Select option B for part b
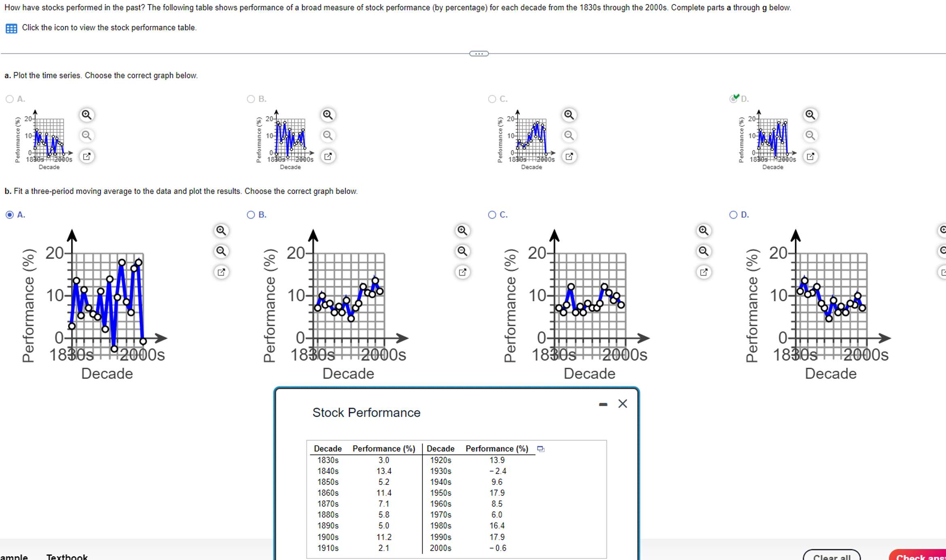The image size is (946, 560). [x=251, y=215]
